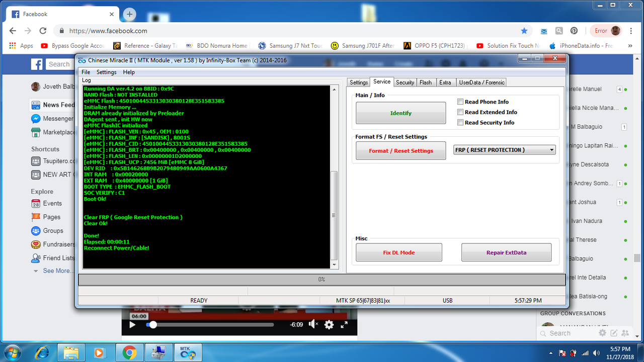Image resolution: width=644 pixels, height=362 pixels.
Task: Click the Facebook Search field
Action: click(x=59, y=64)
